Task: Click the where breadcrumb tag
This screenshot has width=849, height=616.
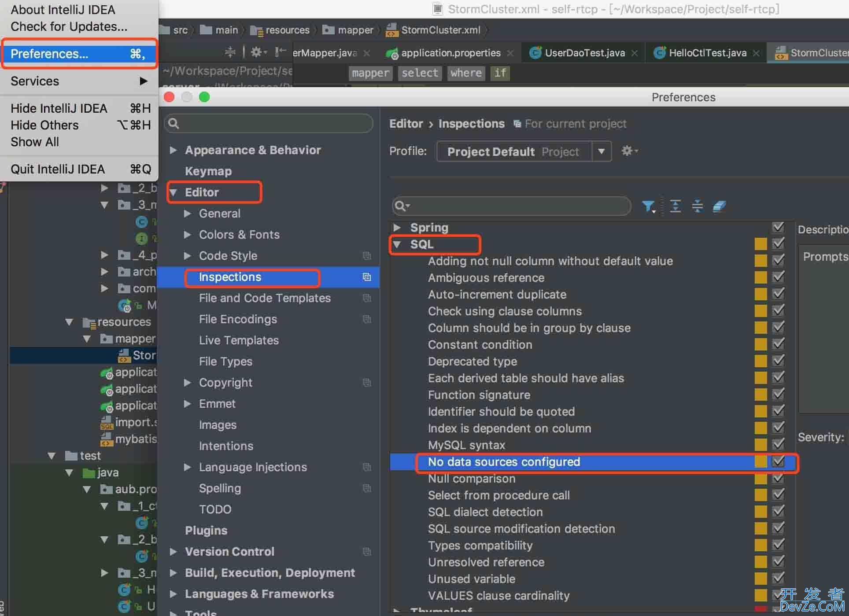Action: tap(466, 73)
